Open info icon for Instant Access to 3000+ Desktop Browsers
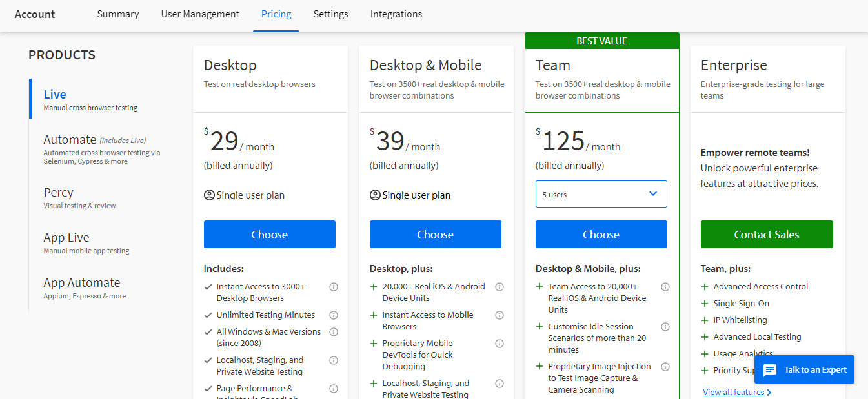Image resolution: width=868 pixels, height=399 pixels. [x=334, y=287]
